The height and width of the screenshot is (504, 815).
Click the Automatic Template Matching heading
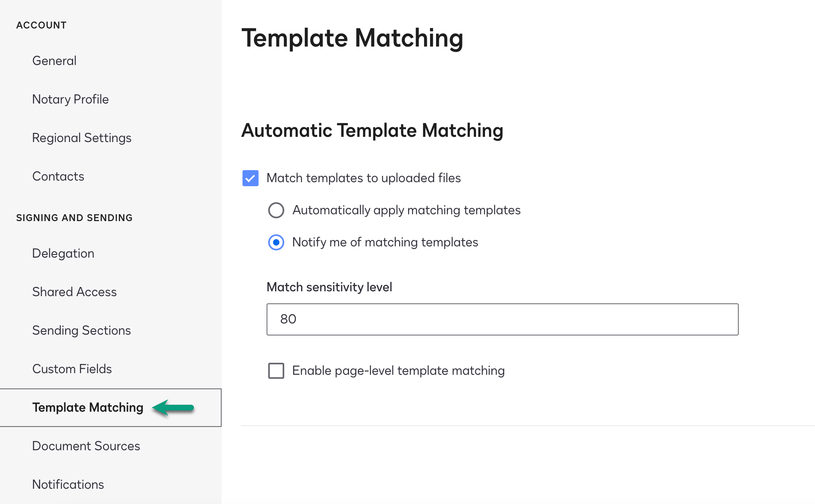click(373, 130)
